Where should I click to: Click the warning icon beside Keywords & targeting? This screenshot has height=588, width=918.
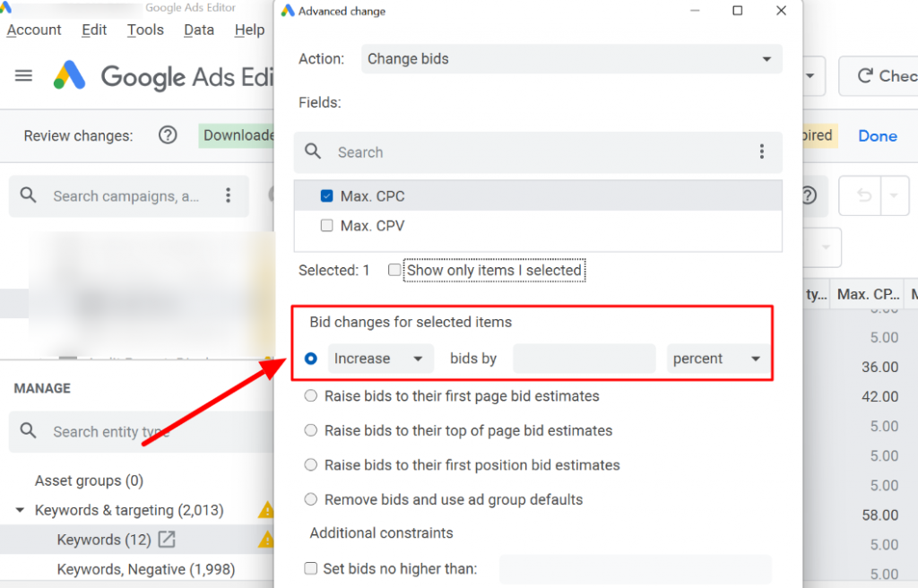tap(265, 510)
